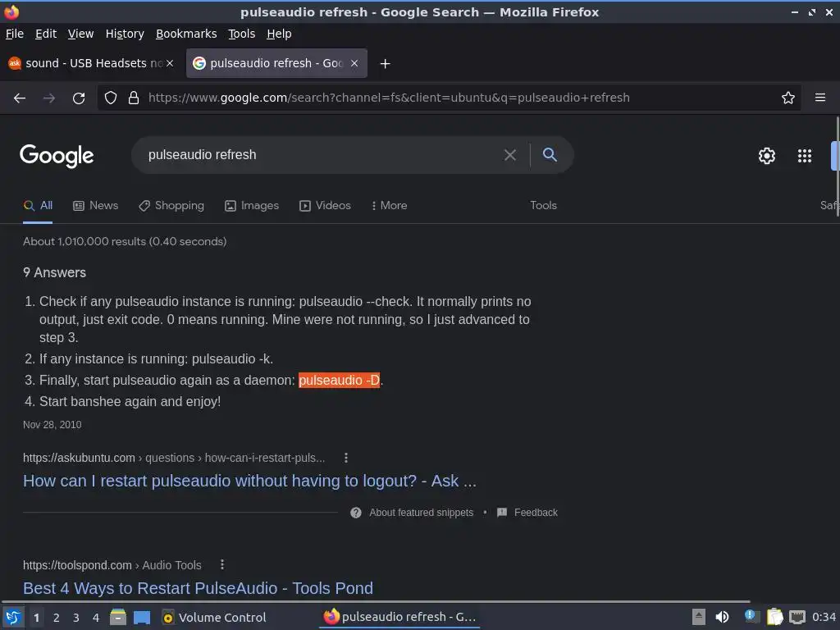Select the All results filter
The height and width of the screenshot is (630, 840).
click(x=38, y=206)
